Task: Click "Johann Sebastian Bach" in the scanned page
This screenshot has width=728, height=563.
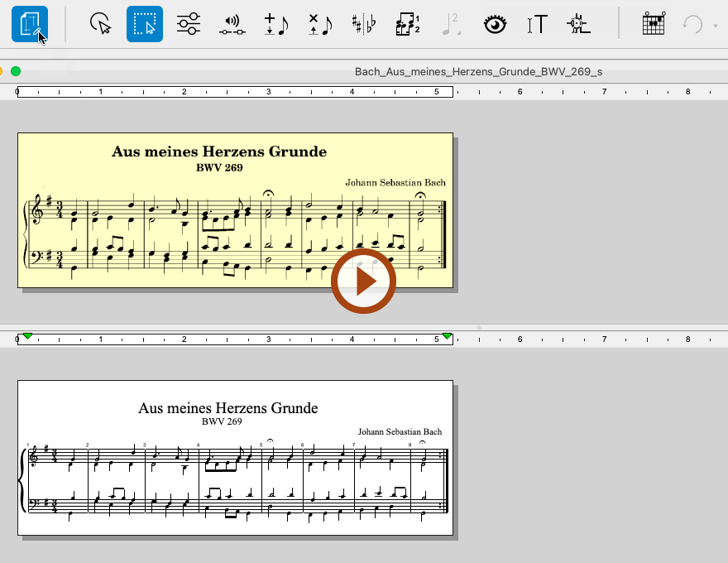Action: coord(395,182)
